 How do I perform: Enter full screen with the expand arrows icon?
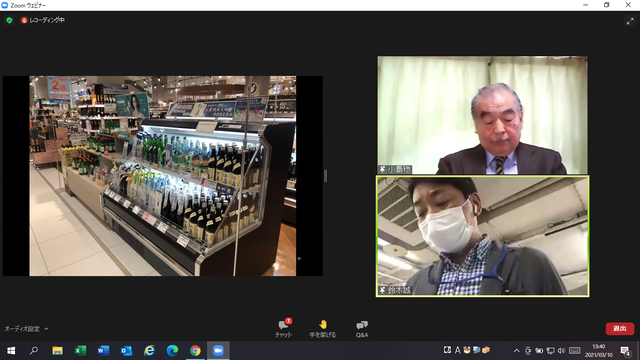[630, 21]
